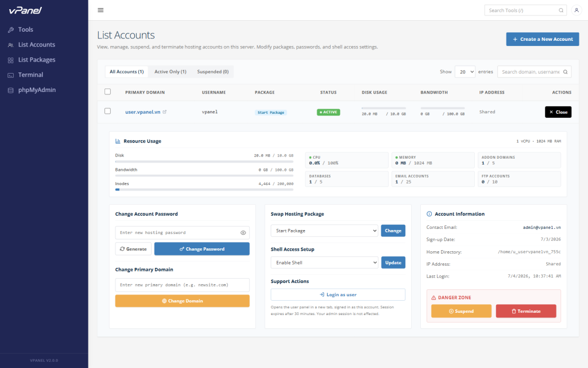The image size is (588, 368).
Task: Open phpMyAdmin in the sidebar
Action: pyautogui.click(x=37, y=90)
